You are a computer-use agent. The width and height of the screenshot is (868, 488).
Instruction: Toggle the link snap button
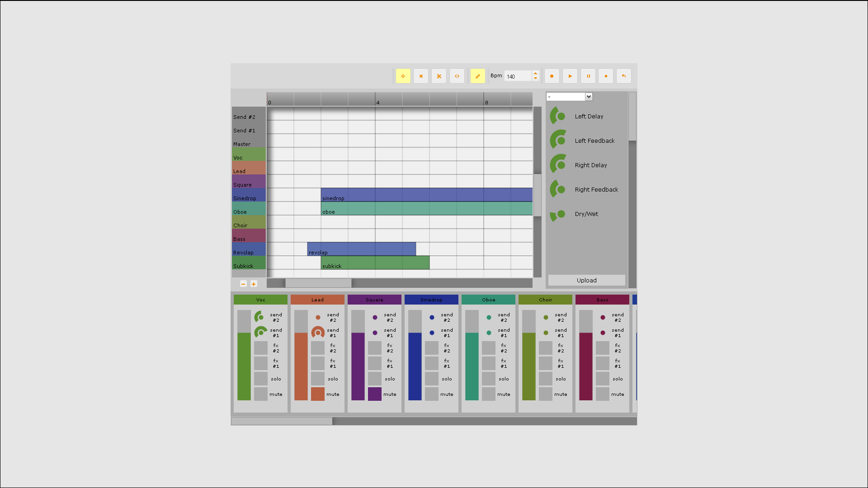point(478,76)
